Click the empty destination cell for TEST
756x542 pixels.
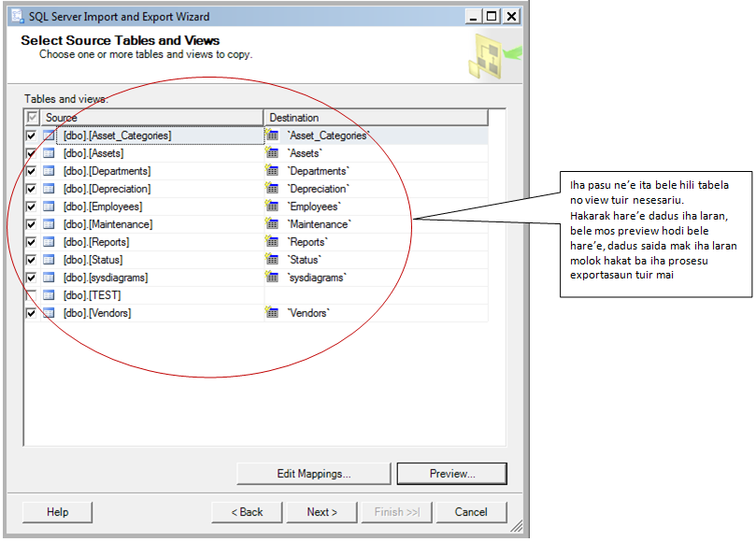[x=376, y=295]
